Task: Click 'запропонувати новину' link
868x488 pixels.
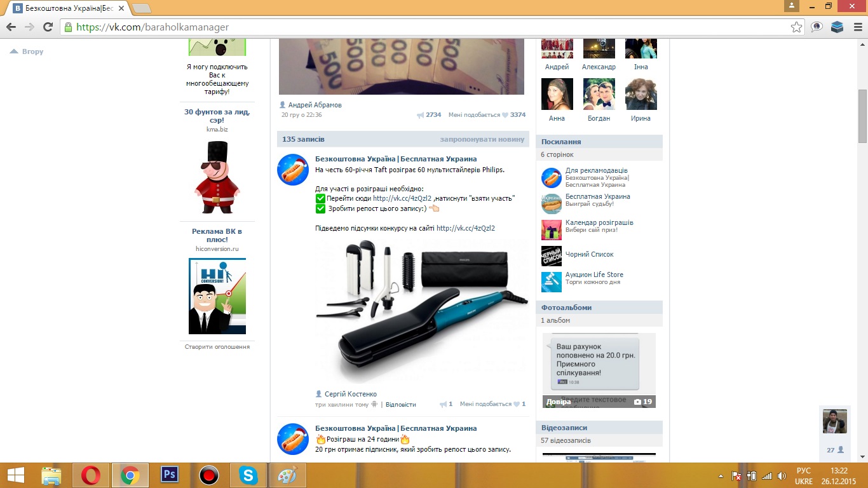Action: pos(482,139)
